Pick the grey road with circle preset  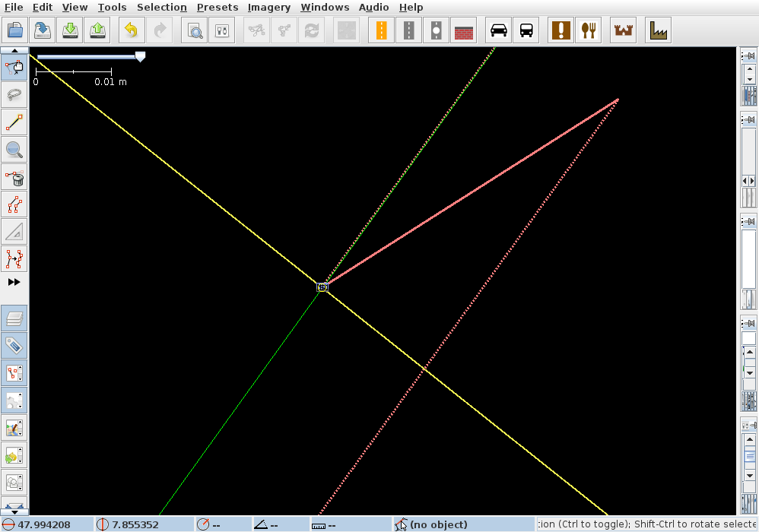436,30
